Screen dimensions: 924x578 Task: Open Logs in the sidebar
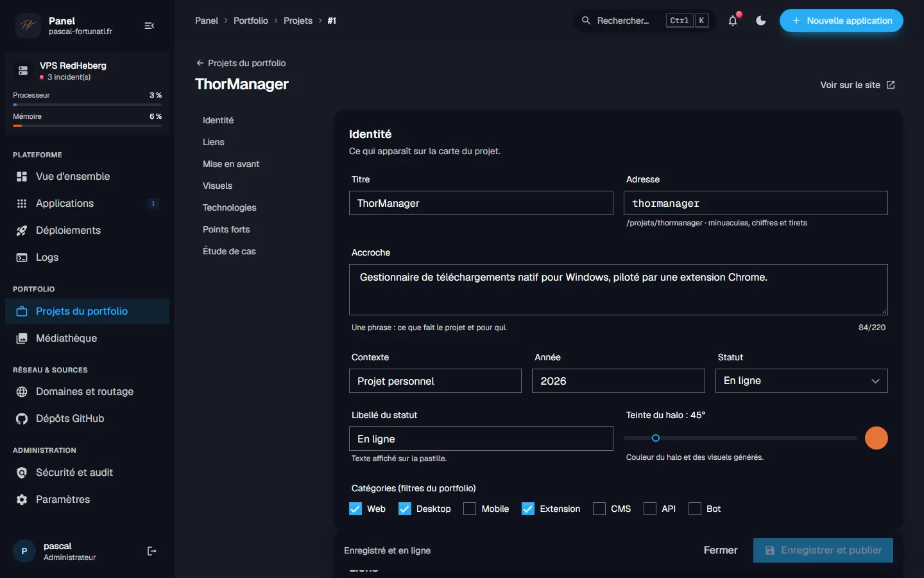(87, 258)
